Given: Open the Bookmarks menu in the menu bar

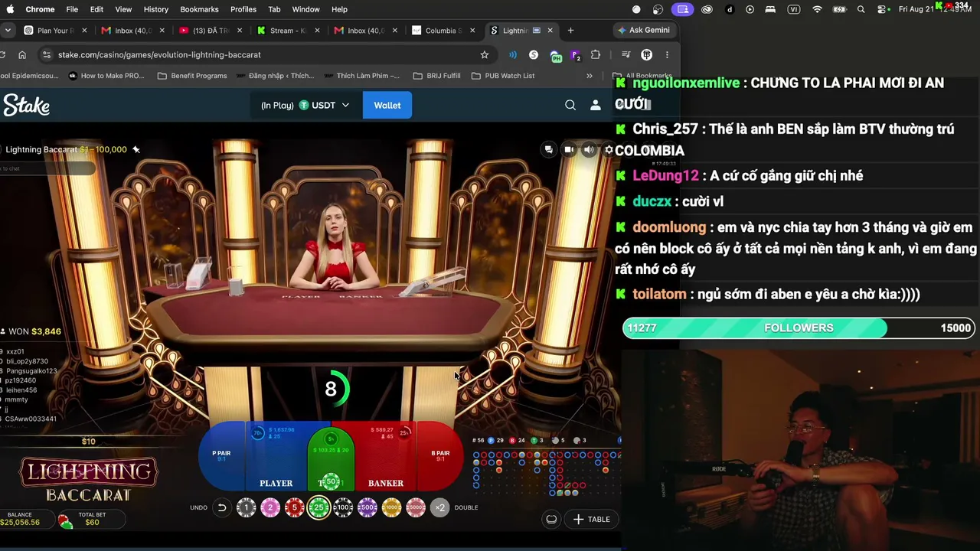Looking at the screenshot, I should (x=199, y=9).
